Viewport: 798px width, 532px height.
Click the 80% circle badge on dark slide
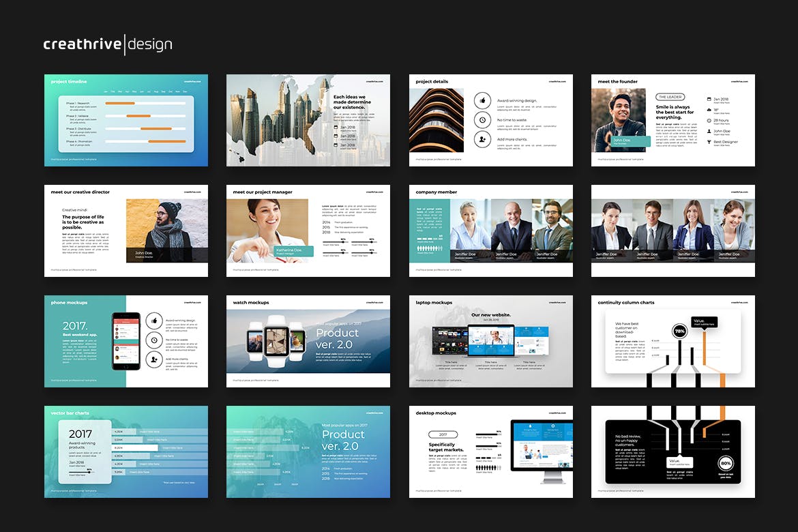click(726, 464)
